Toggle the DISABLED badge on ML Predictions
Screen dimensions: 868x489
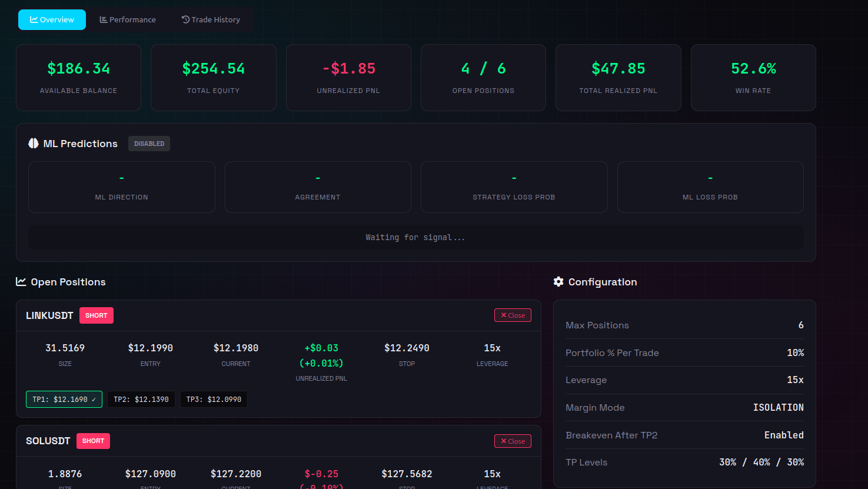[x=149, y=143]
